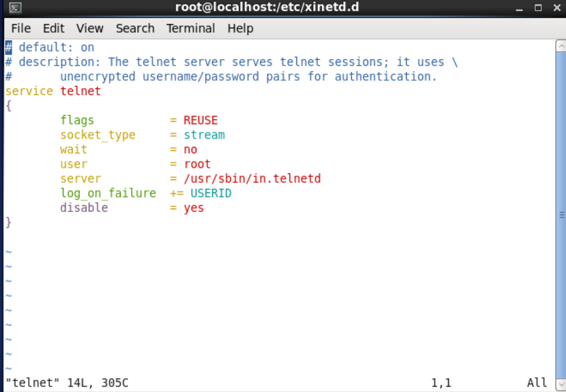Click the vertical scrollbar thumb
566x392 pixels.
[561, 215]
